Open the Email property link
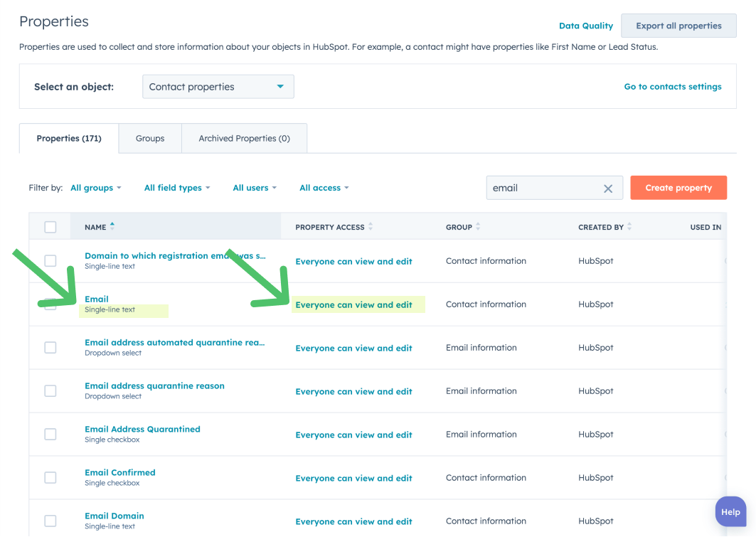This screenshot has height=537, width=756. coord(97,299)
